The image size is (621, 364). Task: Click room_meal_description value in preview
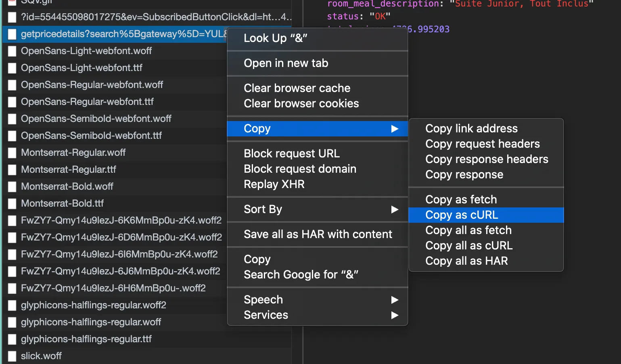[521, 4]
